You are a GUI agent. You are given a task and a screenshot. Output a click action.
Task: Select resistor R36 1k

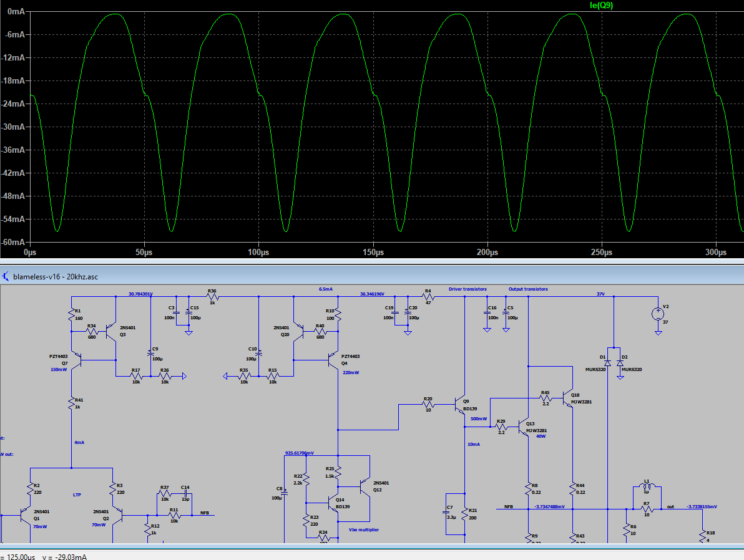212,297
